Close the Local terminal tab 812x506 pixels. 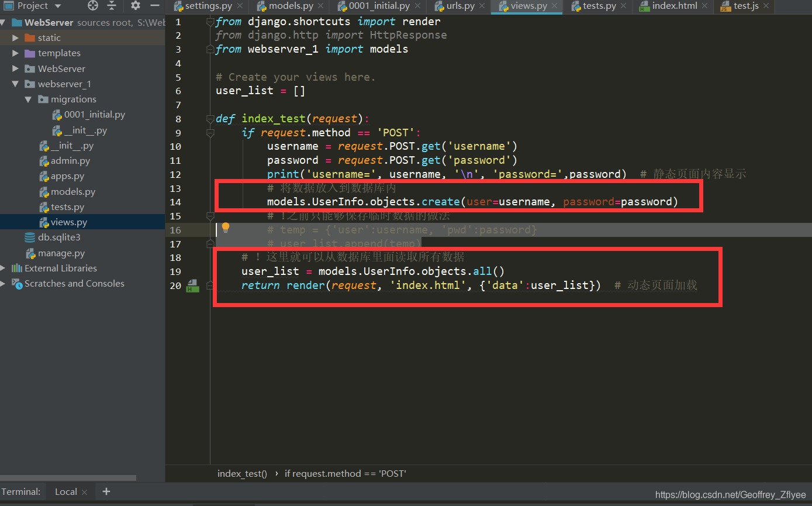tap(85, 492)
